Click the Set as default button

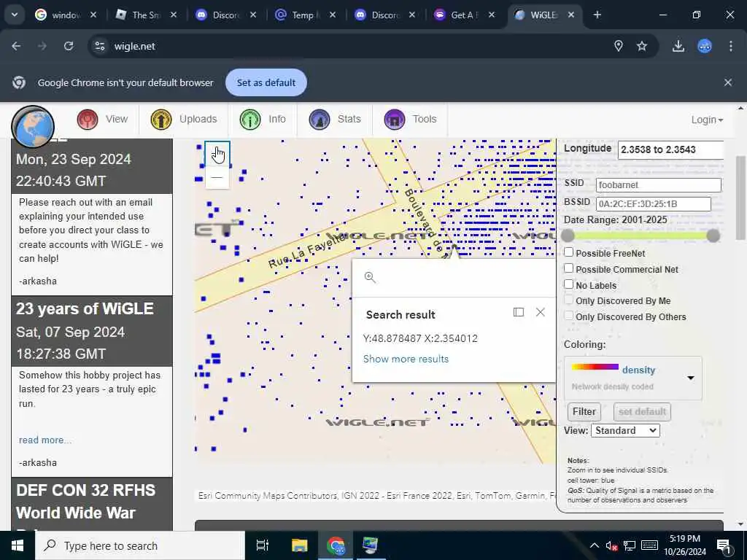[x=266, y=82]
